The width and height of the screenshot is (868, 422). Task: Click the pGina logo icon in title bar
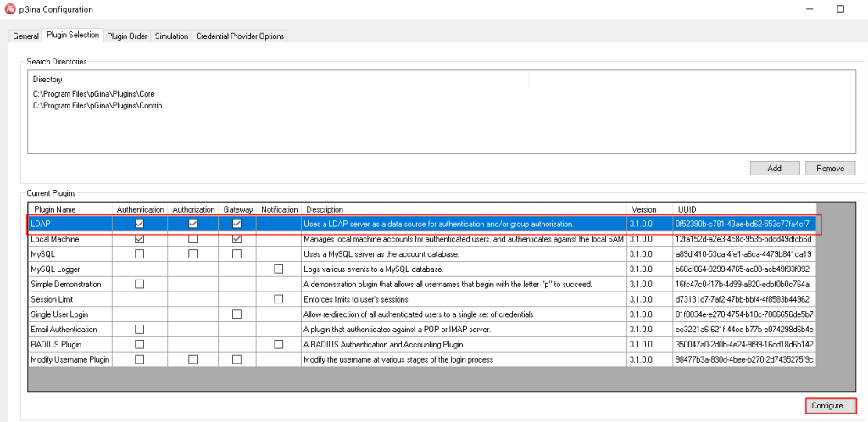pyautogui.click(x=10, y=9)
